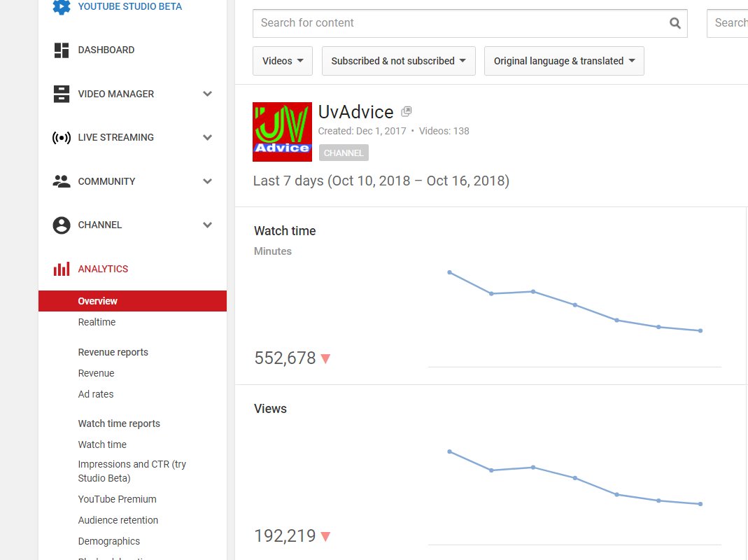748x560 pixels.
Task: Open the Realtime analytics report
Action: tap(97, 322)
